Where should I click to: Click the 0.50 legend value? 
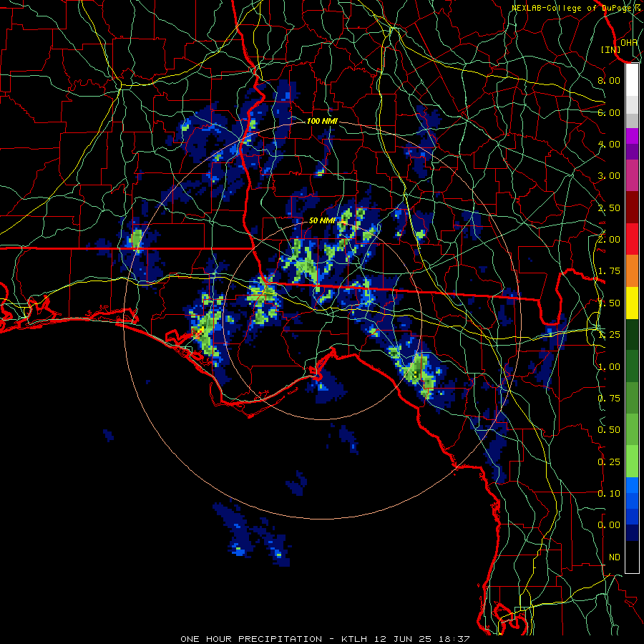point(609,430)
